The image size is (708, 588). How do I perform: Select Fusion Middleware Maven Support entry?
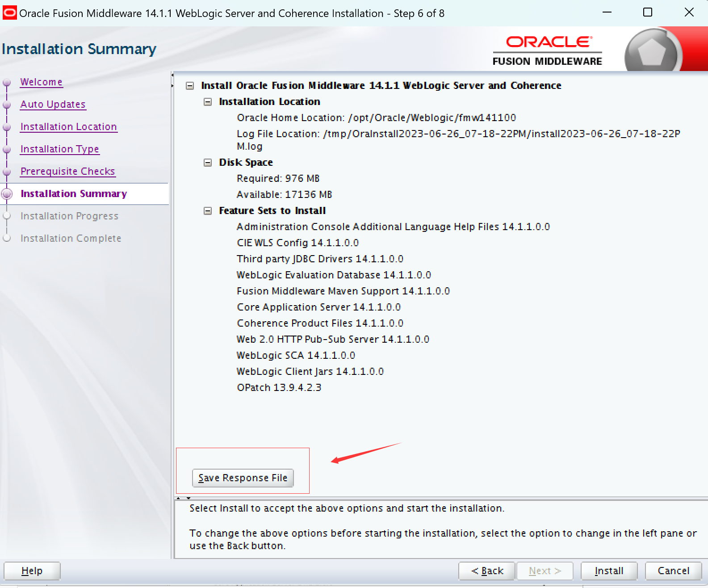(x=343, y=291)
